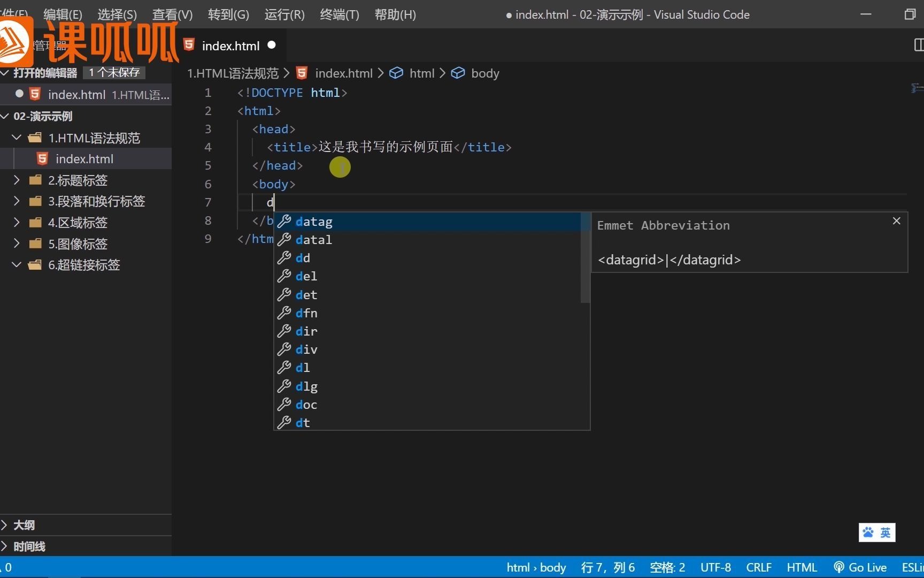The width and height of the screenshot is (924, 578).
Task: Pick the dir suggestion wrench icon
Action: coord(284,331)
